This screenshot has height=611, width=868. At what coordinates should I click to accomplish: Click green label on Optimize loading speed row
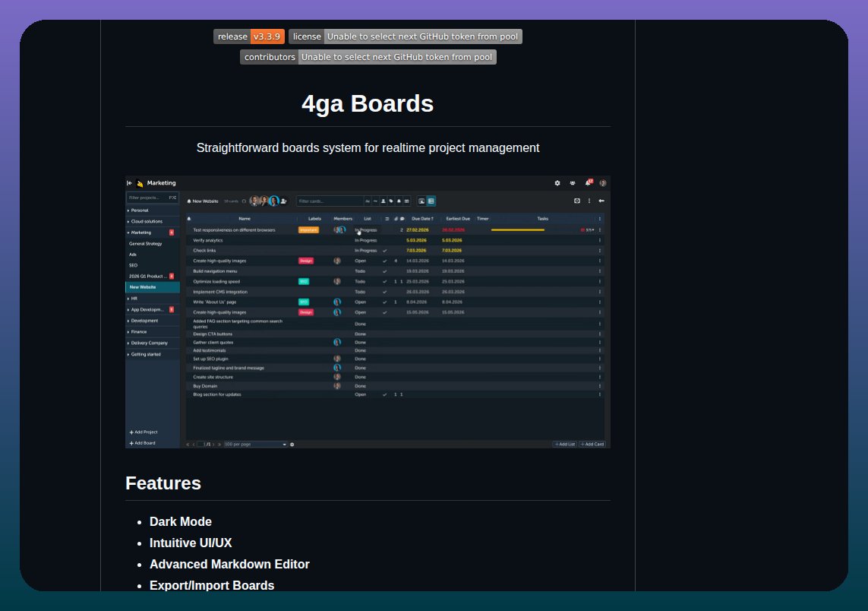point(303,281)
